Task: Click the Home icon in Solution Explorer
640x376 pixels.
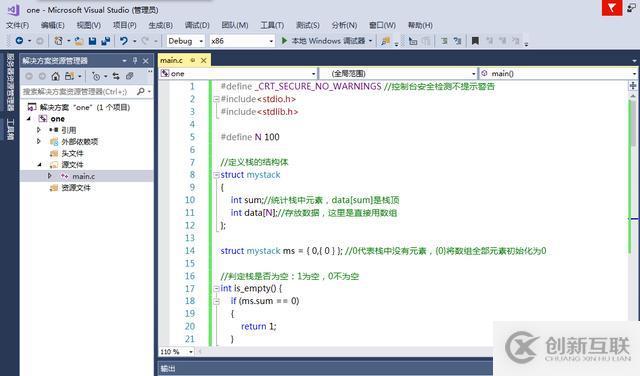Action: point(56,76)
